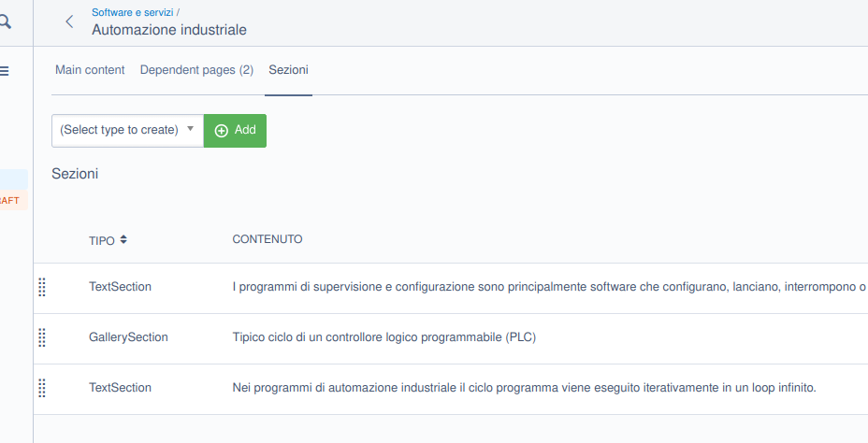Open the 'Nei programmi di automazione' text content
The height and width of the screenshot is (443, 868).
pos(524,388)
